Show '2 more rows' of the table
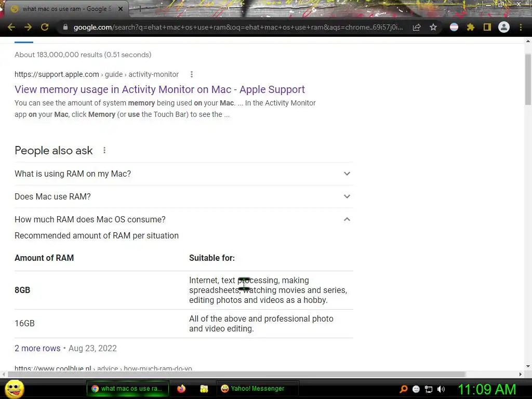 pos(37,348)
